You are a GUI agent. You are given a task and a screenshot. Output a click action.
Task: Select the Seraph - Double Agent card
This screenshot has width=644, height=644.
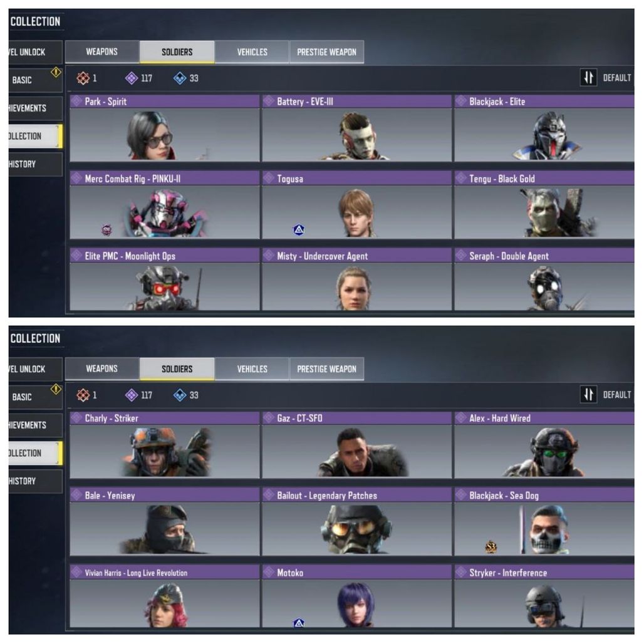coord(544,280)
